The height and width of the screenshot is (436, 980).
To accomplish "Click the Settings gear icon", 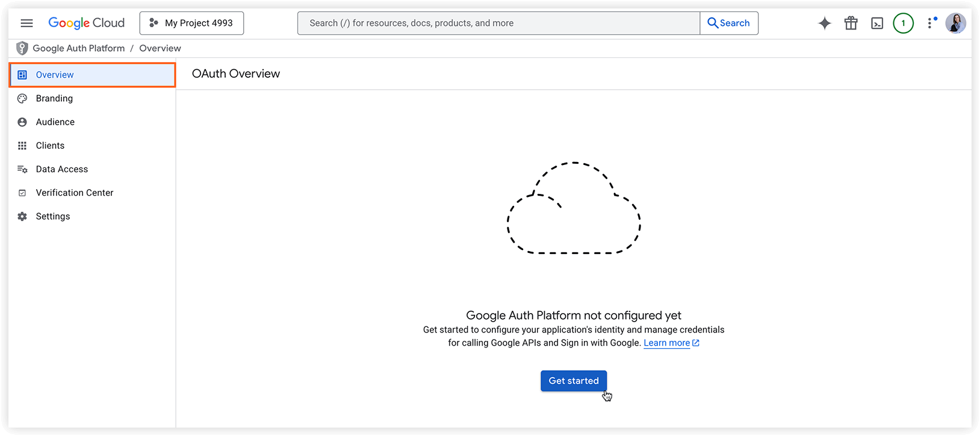I will point(22,216).
